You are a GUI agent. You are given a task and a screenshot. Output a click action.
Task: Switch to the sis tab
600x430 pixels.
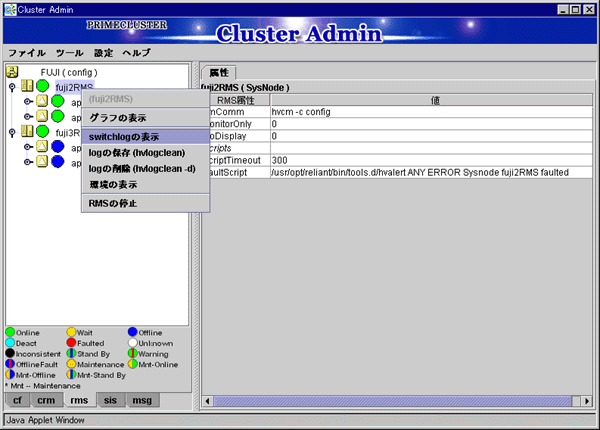click(x=110, y=400)
